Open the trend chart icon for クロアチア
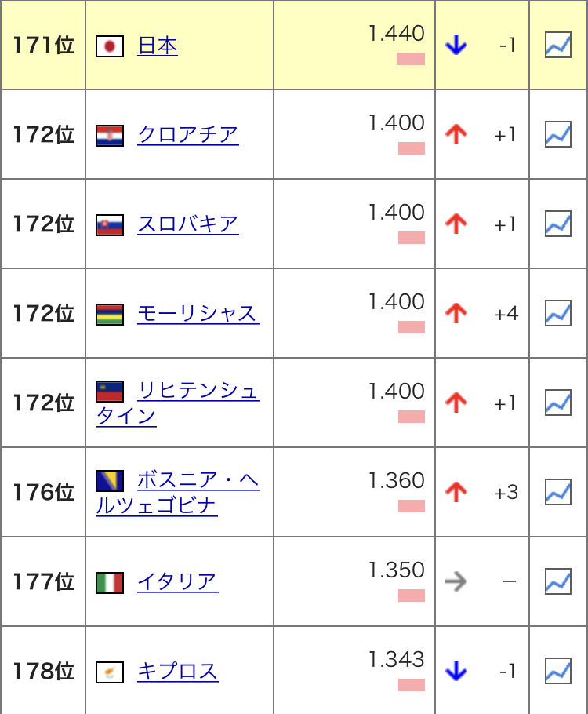 558,134
